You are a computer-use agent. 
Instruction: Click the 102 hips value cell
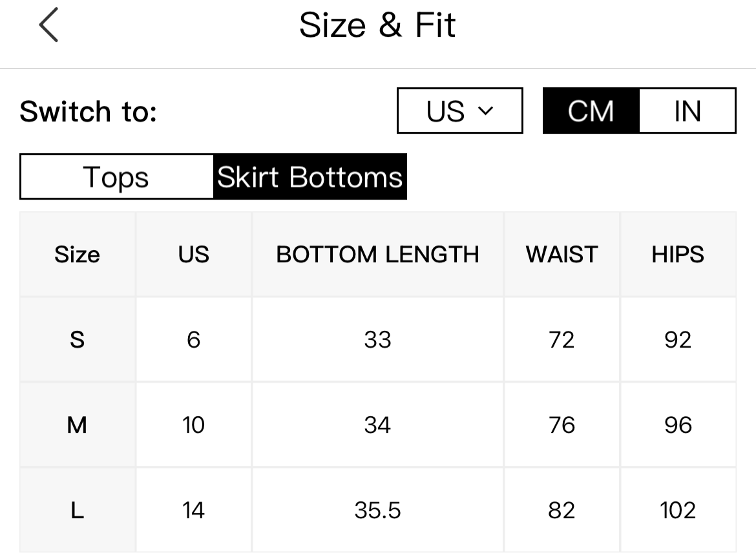tap(678, 510)
